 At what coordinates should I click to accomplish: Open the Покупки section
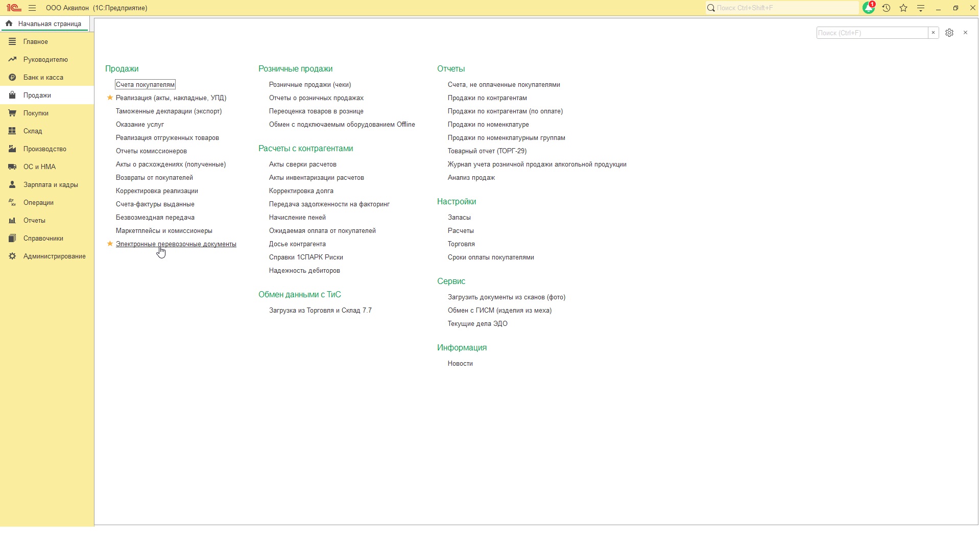(47, 113)
